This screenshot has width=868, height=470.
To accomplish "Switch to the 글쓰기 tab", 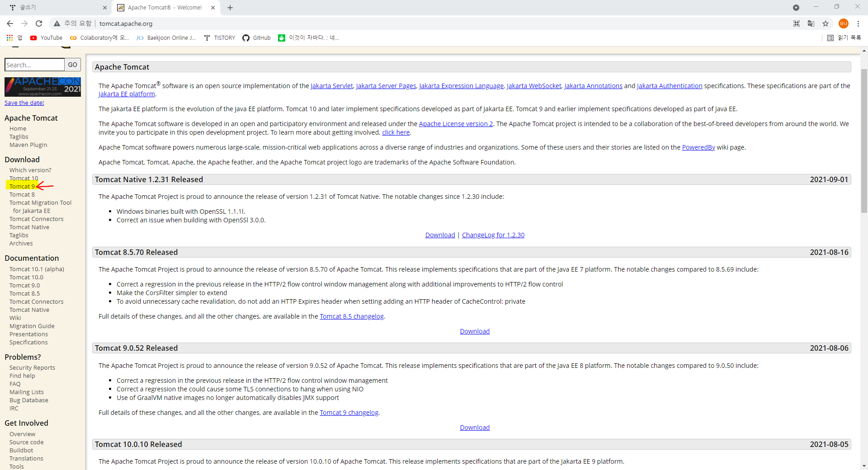I will coord(57,8).
